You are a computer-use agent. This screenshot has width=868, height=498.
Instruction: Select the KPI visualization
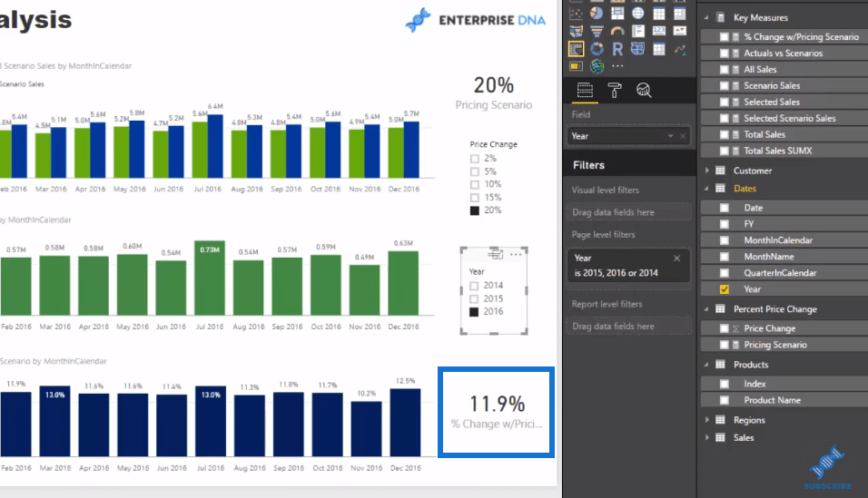coord(680,32)
